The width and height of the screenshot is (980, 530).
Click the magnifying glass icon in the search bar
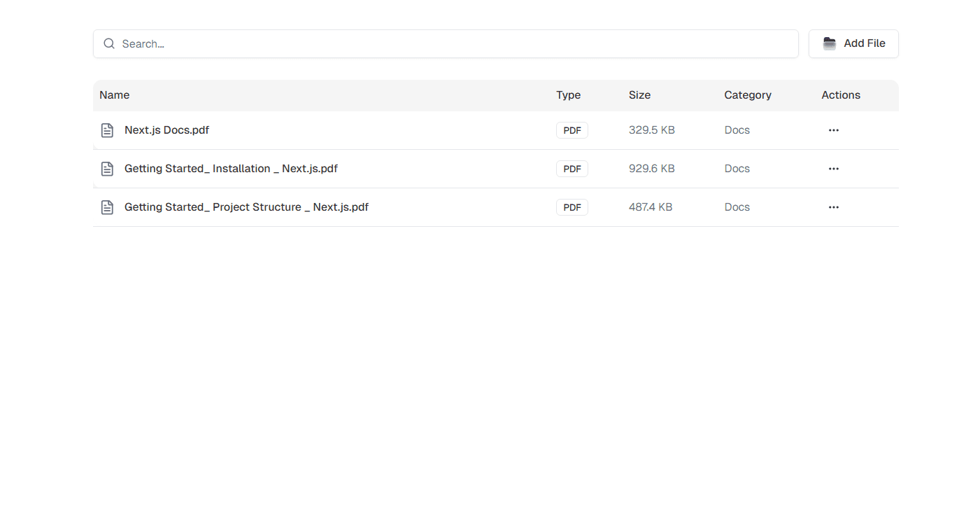click(109, 43)
